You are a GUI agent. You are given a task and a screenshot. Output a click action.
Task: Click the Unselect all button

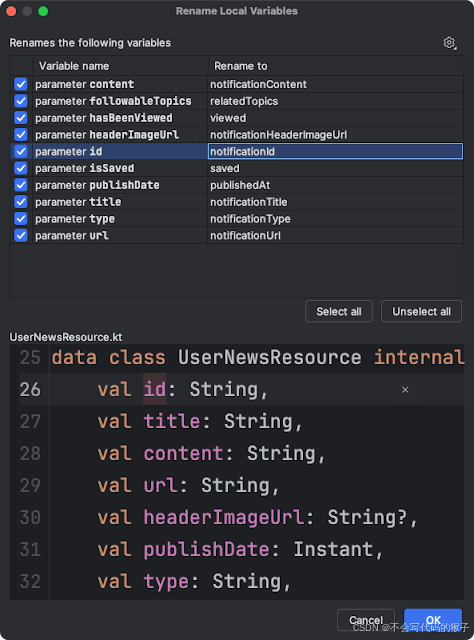421,311
